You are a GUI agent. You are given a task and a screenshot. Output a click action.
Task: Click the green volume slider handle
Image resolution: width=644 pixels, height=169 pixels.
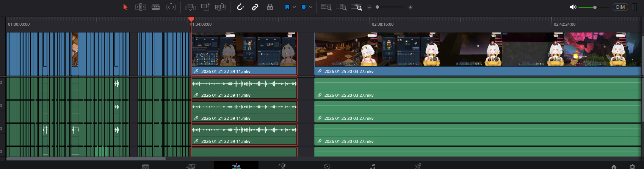(x=595, y=7)
